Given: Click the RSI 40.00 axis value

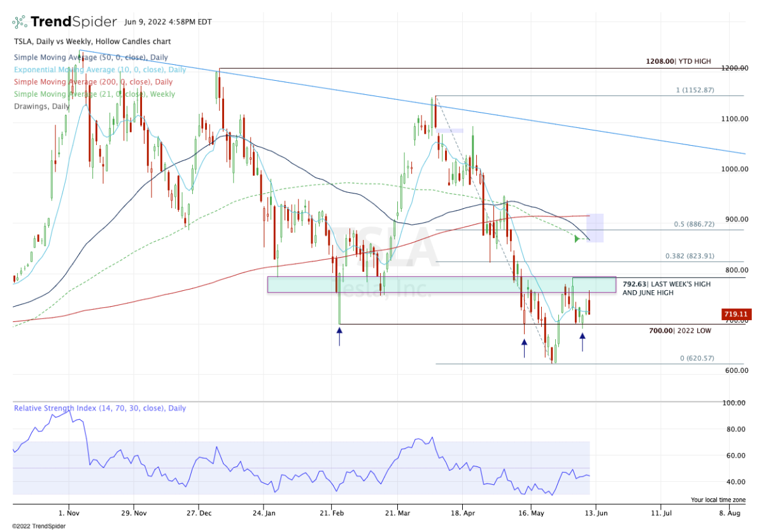Looking at the screenshot, I should (x=737, y=482).
